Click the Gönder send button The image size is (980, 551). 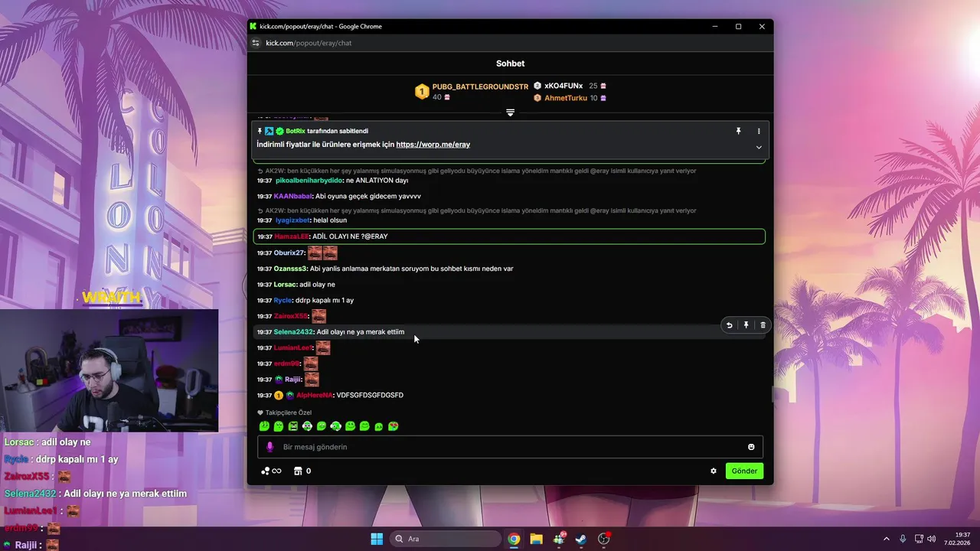[744, 471]
